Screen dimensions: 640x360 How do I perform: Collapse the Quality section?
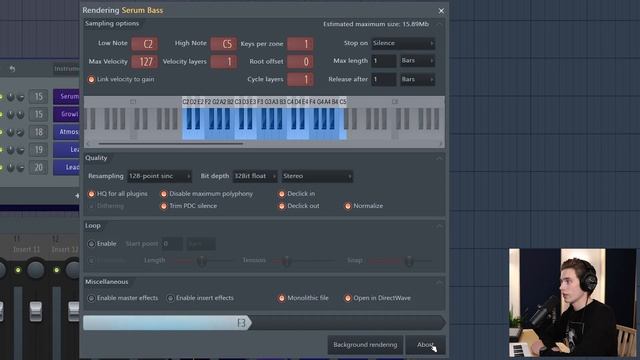click(x=439, y=158)
